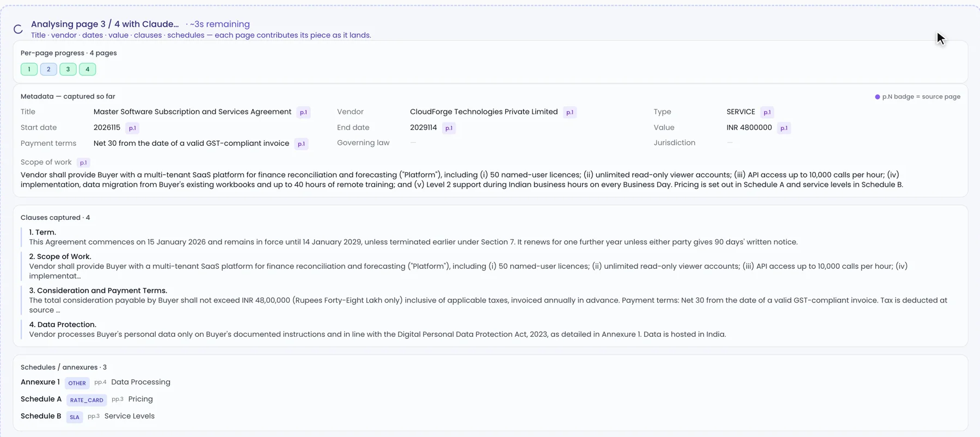Click purple dot in p.N badge legend
This screenshot has width=980, height=437.
(877, 97)
